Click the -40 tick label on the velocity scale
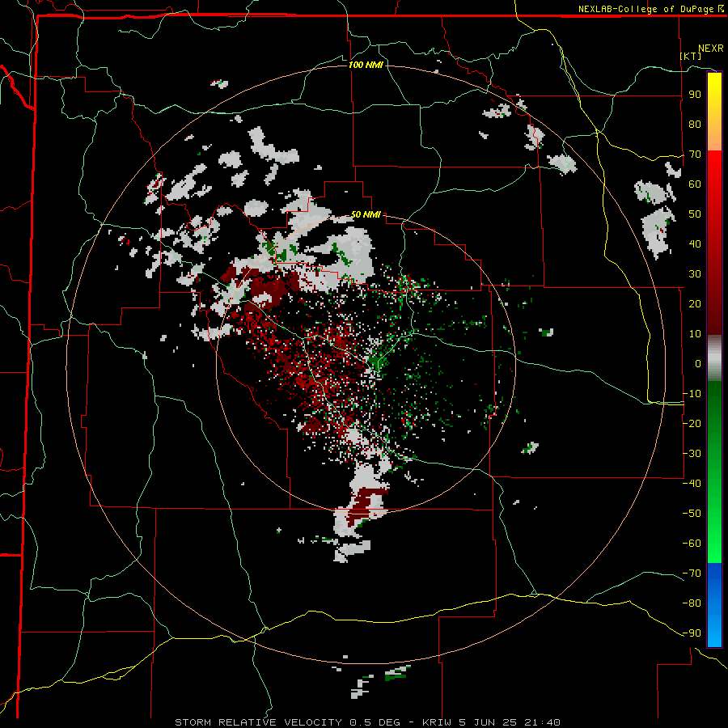The image size is (728, 728). [x=692, y=484]
